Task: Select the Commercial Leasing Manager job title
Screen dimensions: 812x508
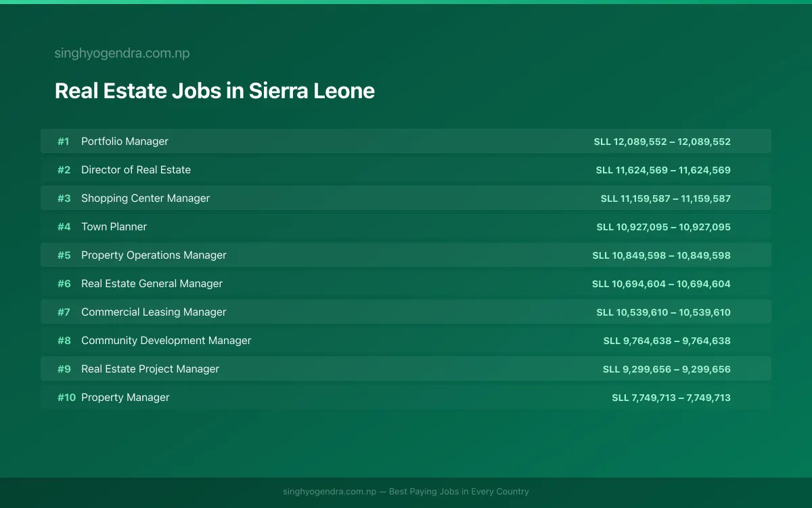Action: coord(154,312)
